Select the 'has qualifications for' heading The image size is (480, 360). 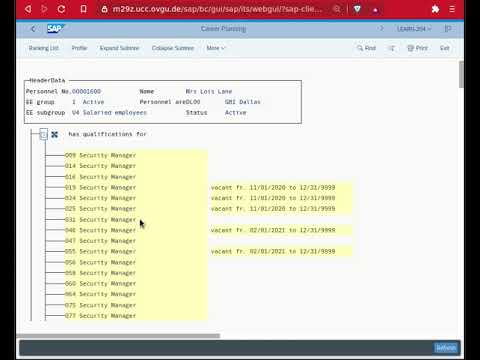pos(107,134)
